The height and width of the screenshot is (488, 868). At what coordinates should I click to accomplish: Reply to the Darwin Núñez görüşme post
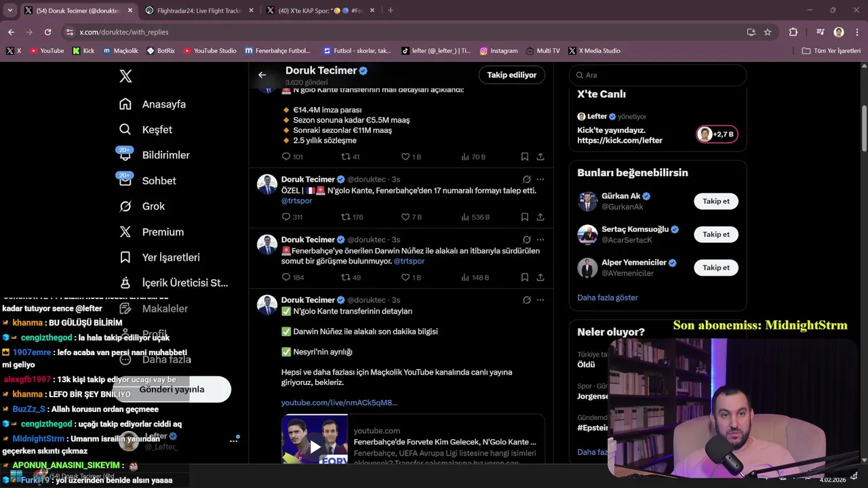(292, 277)
